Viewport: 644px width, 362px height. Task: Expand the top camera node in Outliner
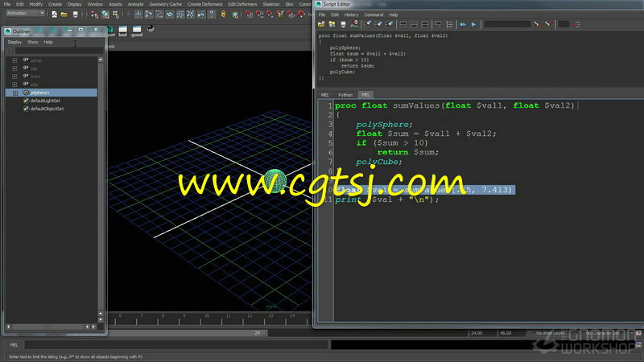click(14, 68)
